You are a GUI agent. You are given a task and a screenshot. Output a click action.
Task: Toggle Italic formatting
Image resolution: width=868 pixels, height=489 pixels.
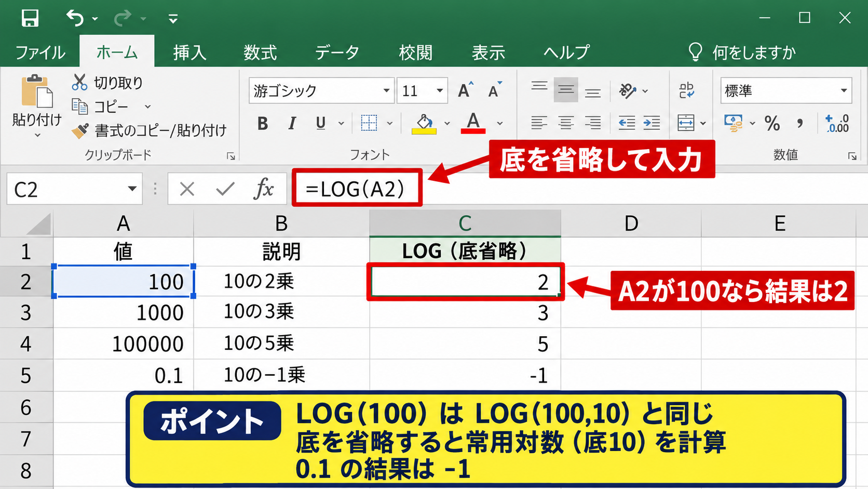tap(292, 123)
